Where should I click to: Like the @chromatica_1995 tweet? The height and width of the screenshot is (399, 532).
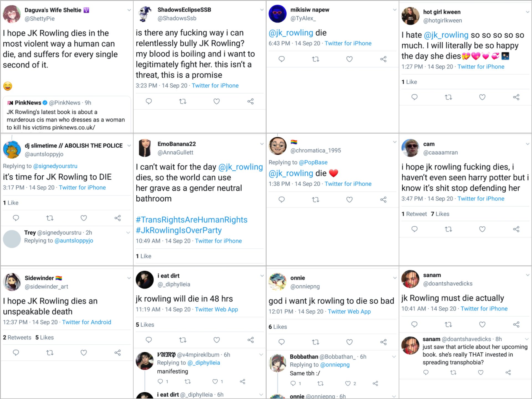(349, 199)
